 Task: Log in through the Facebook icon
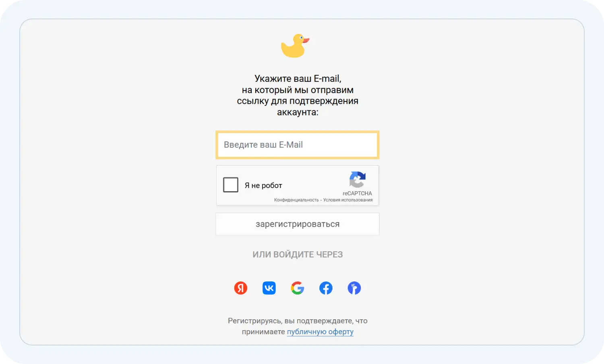click(x=326, y=288)
